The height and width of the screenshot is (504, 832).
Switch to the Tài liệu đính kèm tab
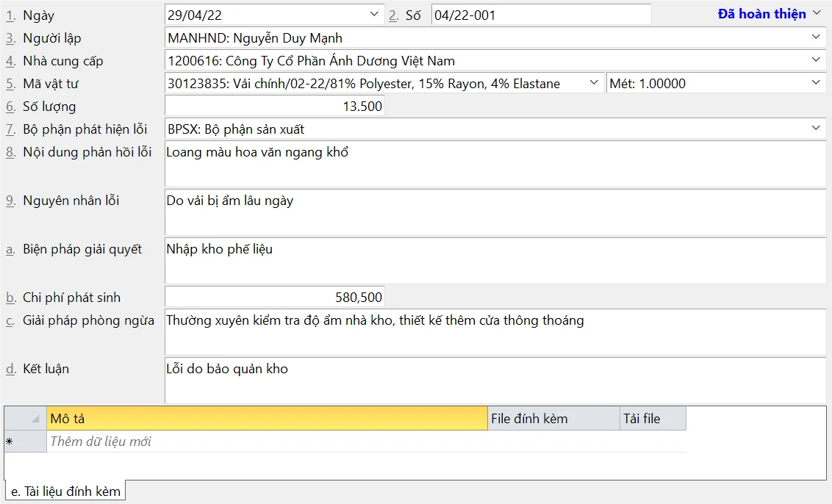pos(65,492)
